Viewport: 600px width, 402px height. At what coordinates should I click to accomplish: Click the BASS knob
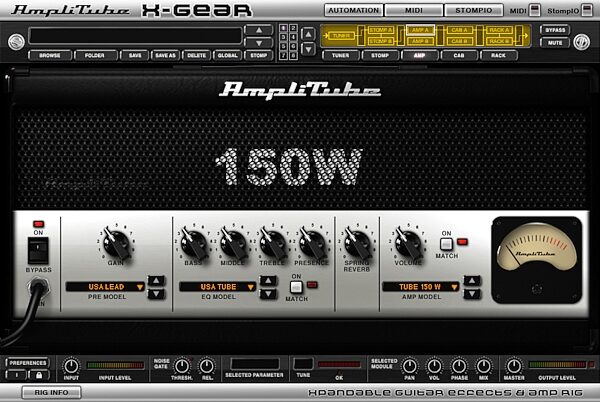pos(194,243)
